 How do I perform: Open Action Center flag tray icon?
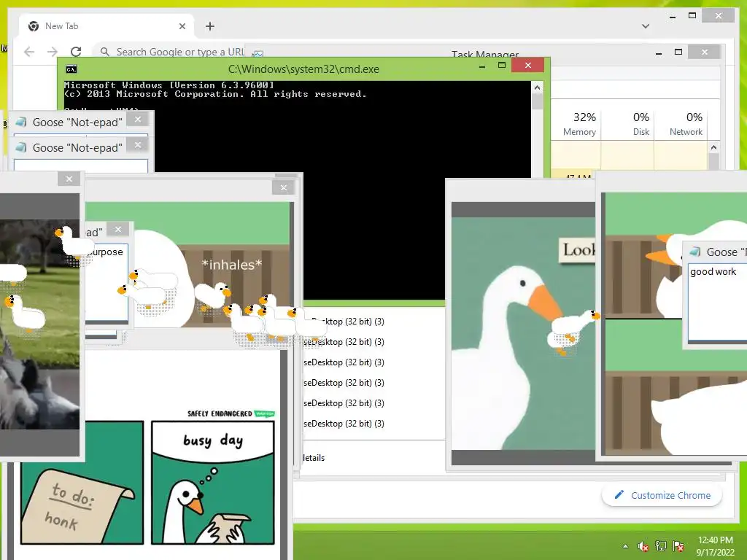[x=678, y=546]
